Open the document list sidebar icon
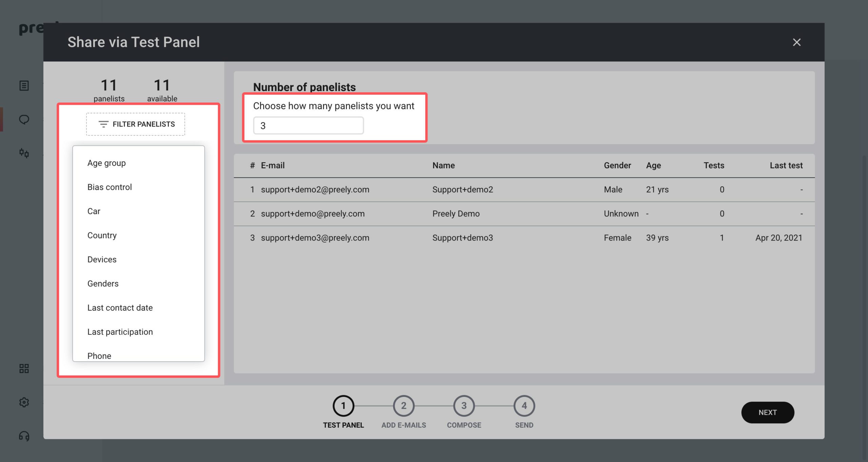The width and height of the screenshot is (868, 462). (24, 85)
